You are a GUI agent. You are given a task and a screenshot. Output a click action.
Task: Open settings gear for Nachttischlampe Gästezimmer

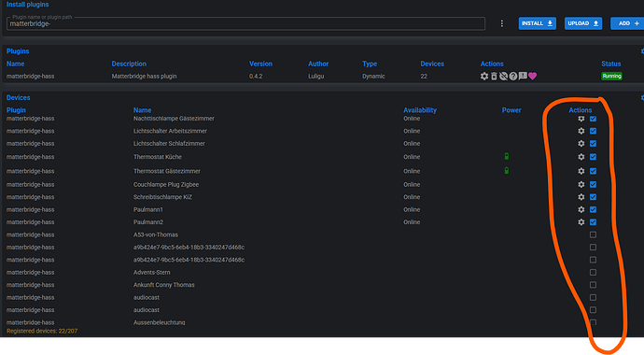[x=581, y=119]
